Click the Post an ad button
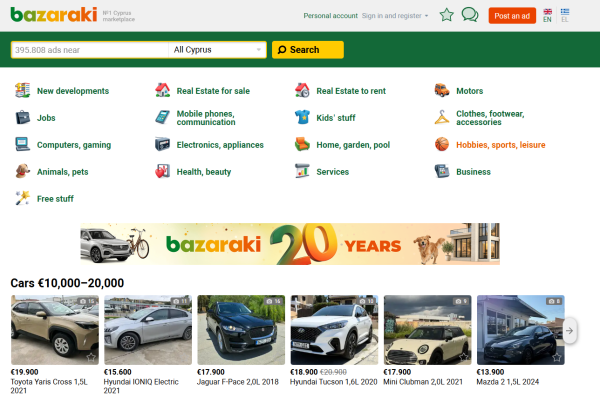This screenshot has height=403, width=600. [512, 16]
